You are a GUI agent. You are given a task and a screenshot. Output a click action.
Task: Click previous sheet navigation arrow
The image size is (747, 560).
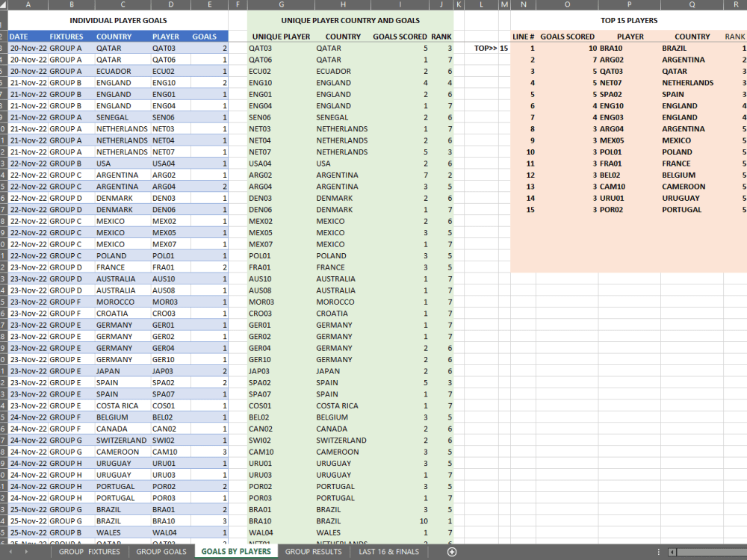click(10, 552)
